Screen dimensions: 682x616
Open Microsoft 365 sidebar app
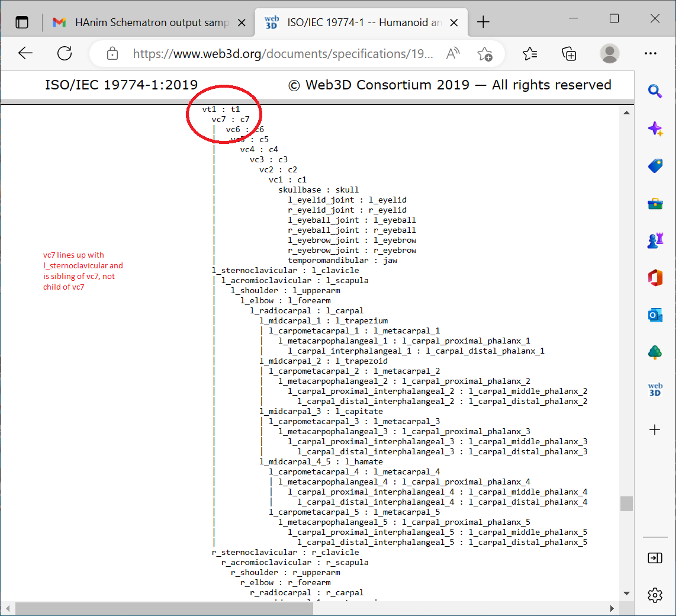tap(655, 278)
